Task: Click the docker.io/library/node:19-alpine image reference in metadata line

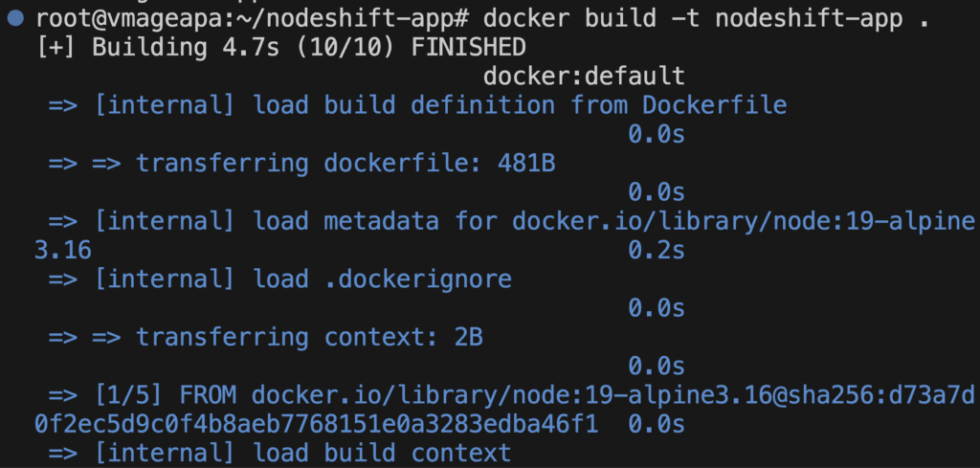Action: tap(743, 221)
